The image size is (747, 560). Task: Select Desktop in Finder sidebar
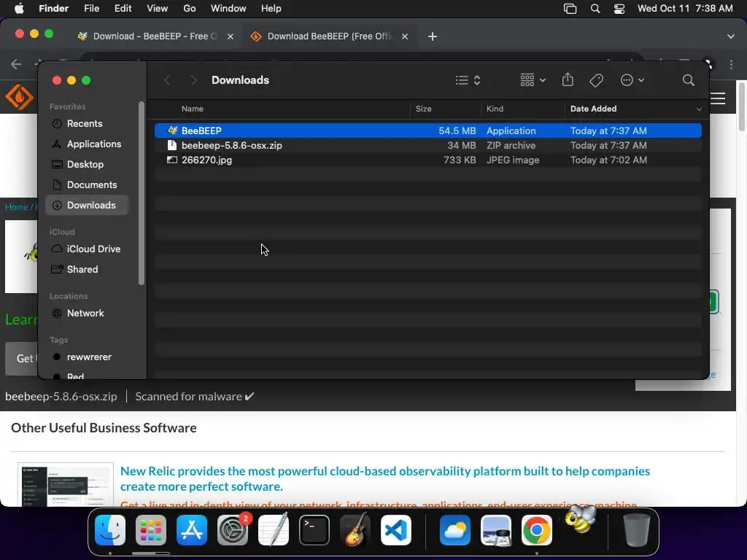[x=87, y=164]
